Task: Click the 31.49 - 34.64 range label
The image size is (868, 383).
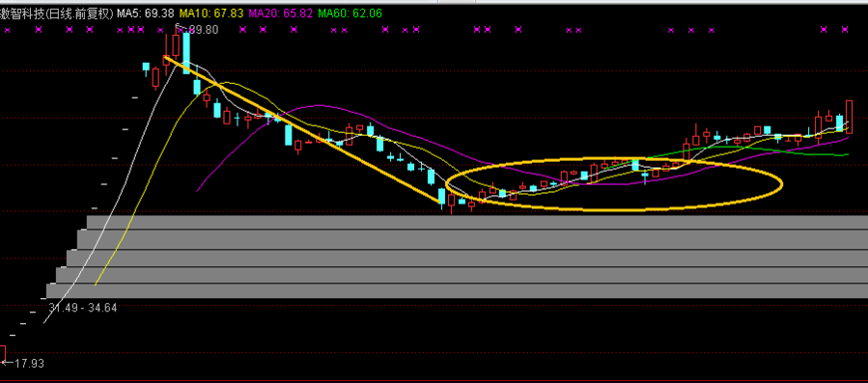Action: coord(83,308)
